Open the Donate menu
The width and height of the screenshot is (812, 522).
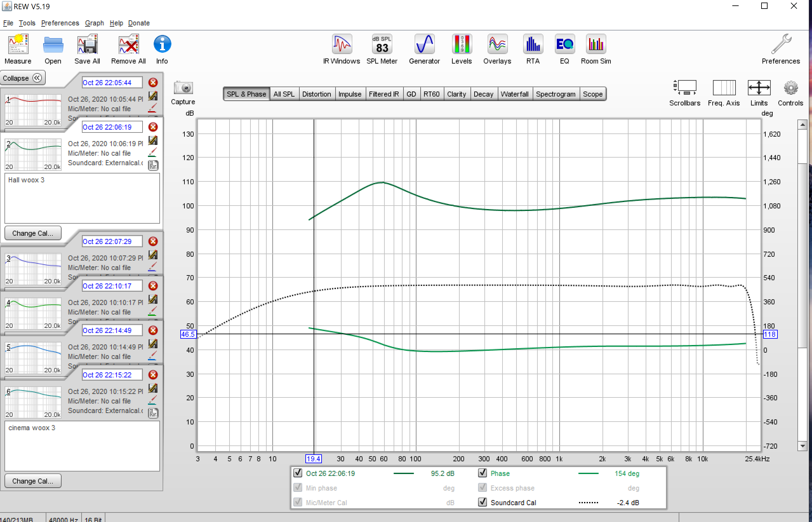click(x=139, y=23)
